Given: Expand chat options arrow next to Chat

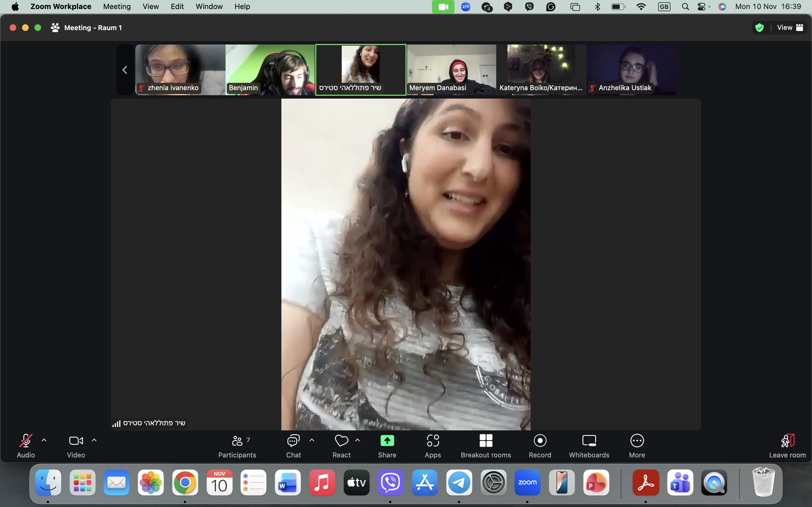Looking at the screenshot, I should (x=312, y=440).
